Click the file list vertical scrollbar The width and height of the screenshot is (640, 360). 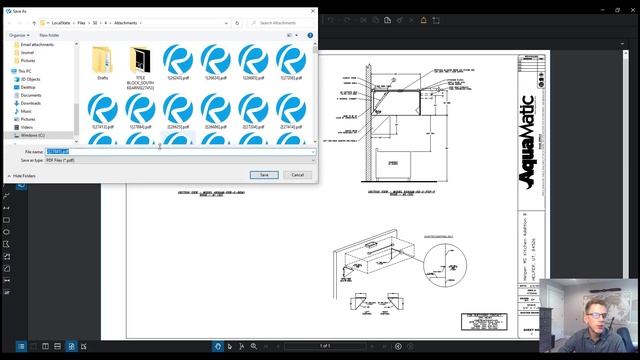tap(315, 92)
